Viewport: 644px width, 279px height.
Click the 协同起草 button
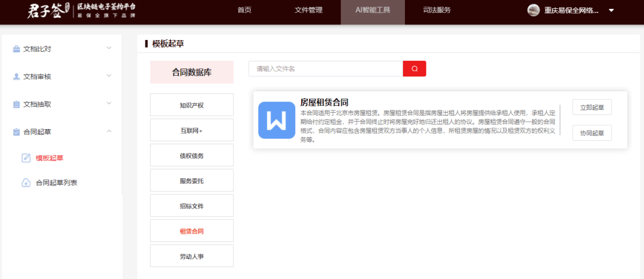tap(592, 133)
